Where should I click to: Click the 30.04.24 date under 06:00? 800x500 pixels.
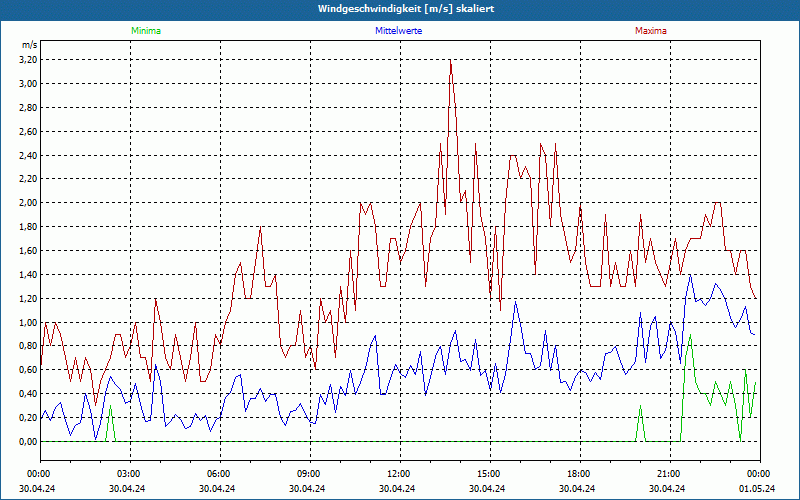point(217,489)
